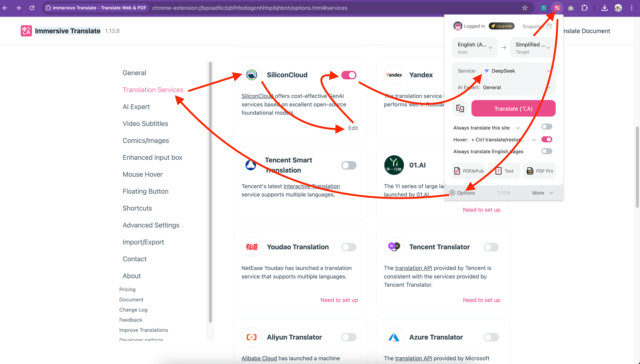
Task: Open Video Subtitles settings
Action: (145, 124)
